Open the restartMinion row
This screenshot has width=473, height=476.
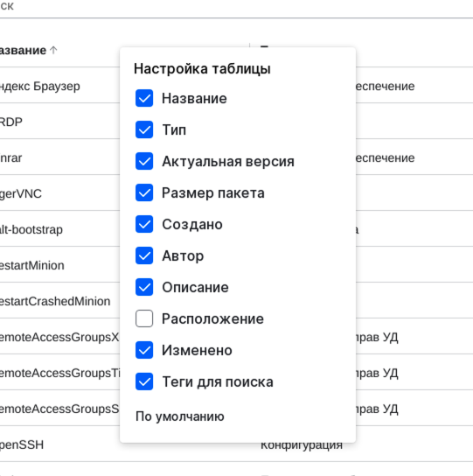31,265
